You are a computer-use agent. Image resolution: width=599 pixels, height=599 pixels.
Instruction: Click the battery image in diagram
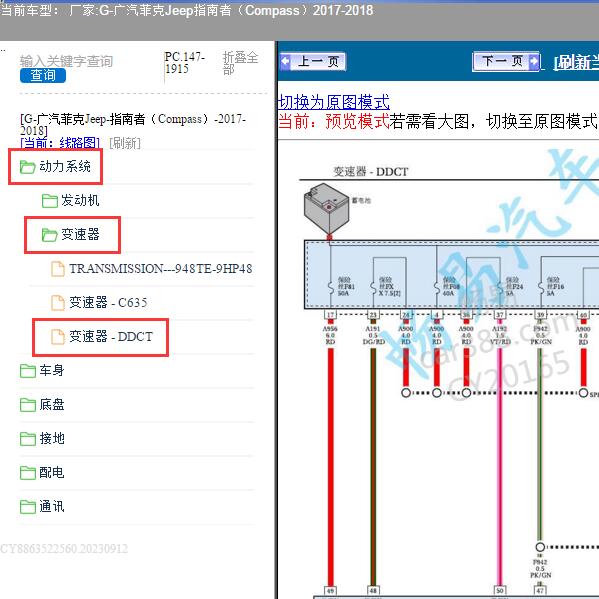(x=326, y=208)
